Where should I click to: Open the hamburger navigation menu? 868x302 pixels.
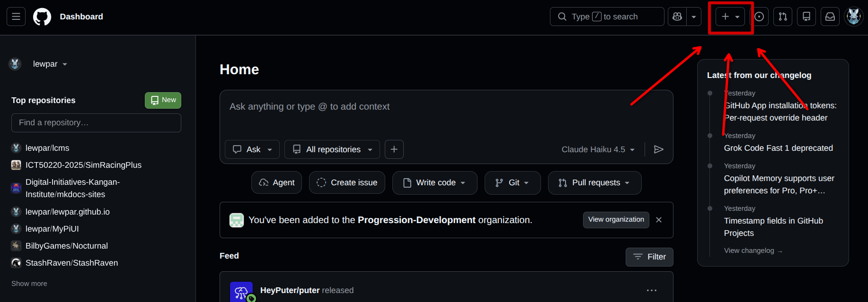coord(16,17)
